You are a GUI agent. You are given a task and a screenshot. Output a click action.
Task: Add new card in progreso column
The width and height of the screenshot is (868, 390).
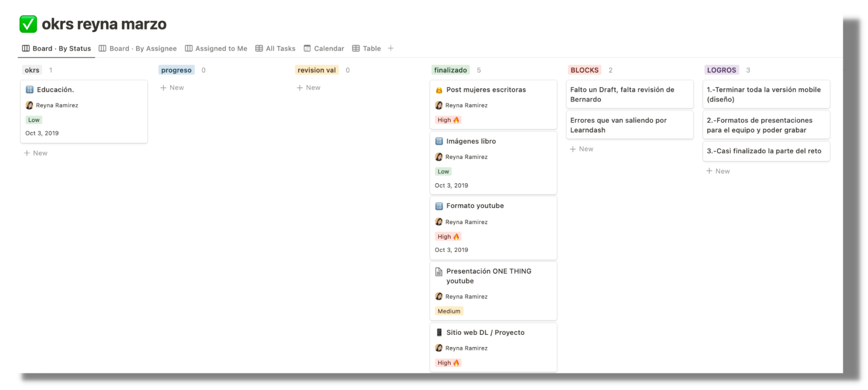(172, 88)
